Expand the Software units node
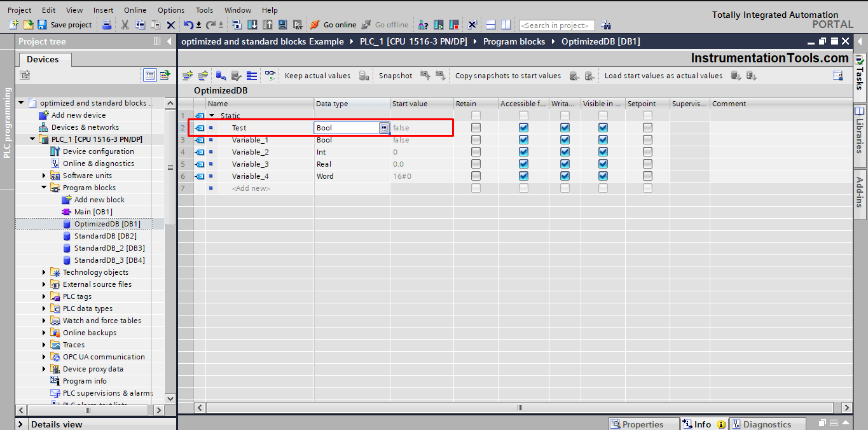This screenshot has height=430, width=868. [45, 176]
